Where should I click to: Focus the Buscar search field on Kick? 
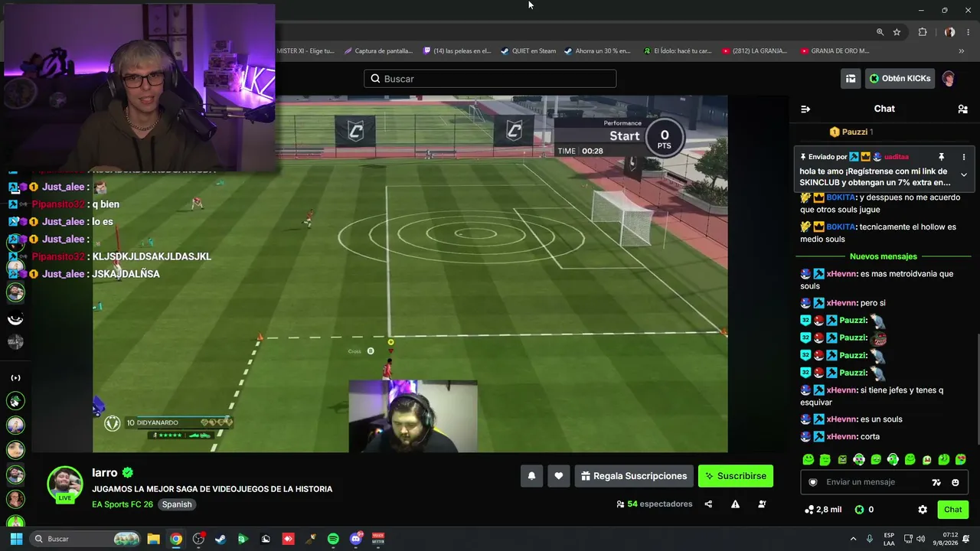[490, 79]
